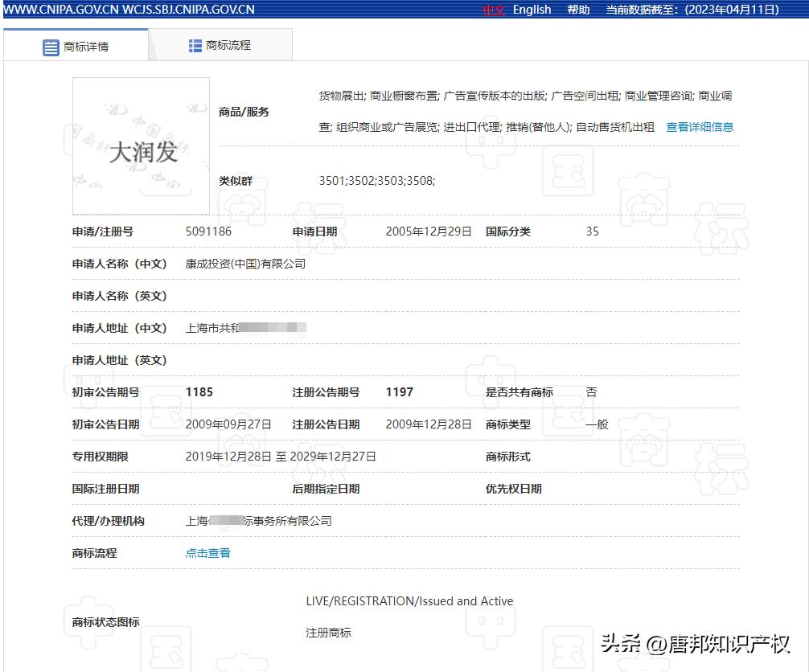Click the 专用权期限 date range value

[x=281, y=457]
